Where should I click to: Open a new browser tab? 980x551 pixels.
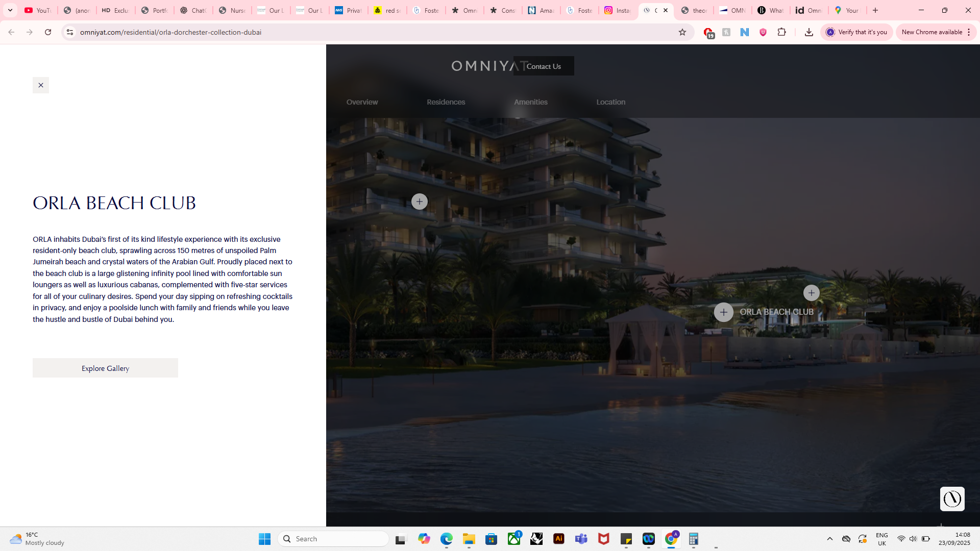click(x=875, y=10)
